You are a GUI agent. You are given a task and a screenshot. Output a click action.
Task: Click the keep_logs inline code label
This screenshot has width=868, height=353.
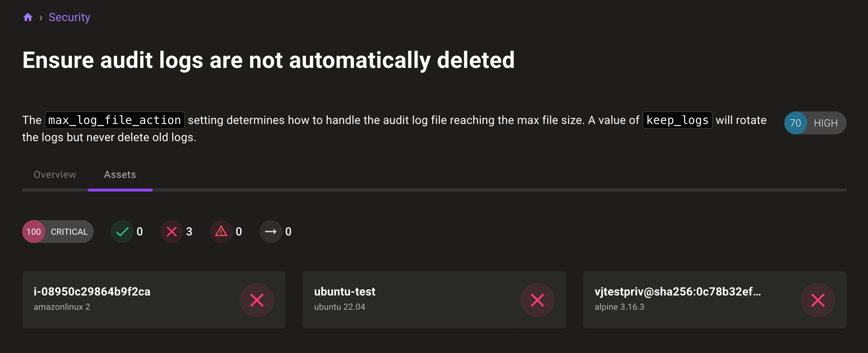coord(677,120)
